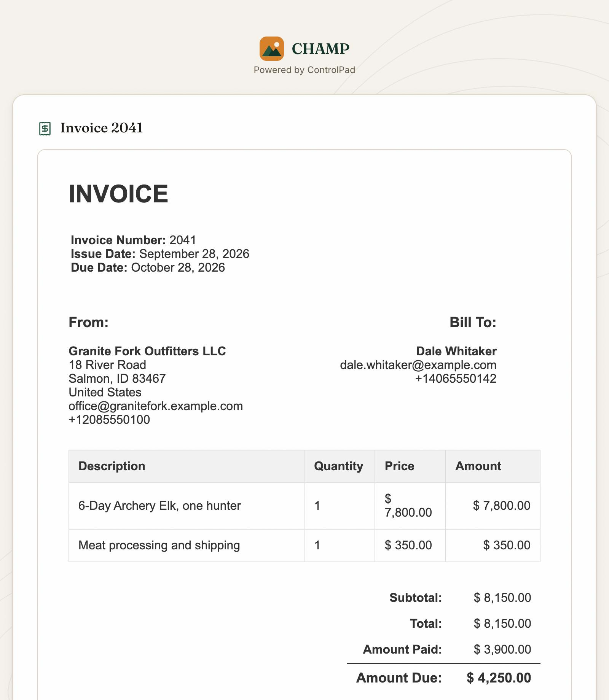609x700 pixels.
Task: Click the Subtotal value $ 8,150.00
Action: point(502,598)
